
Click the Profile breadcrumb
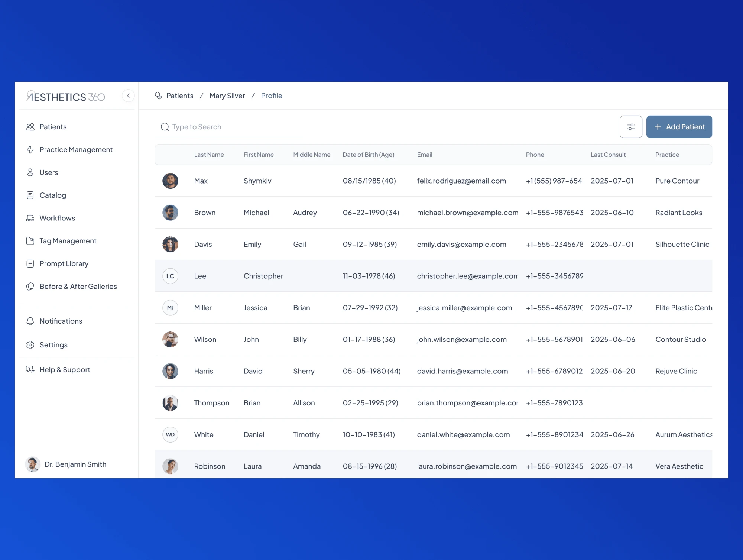point(272,96)
